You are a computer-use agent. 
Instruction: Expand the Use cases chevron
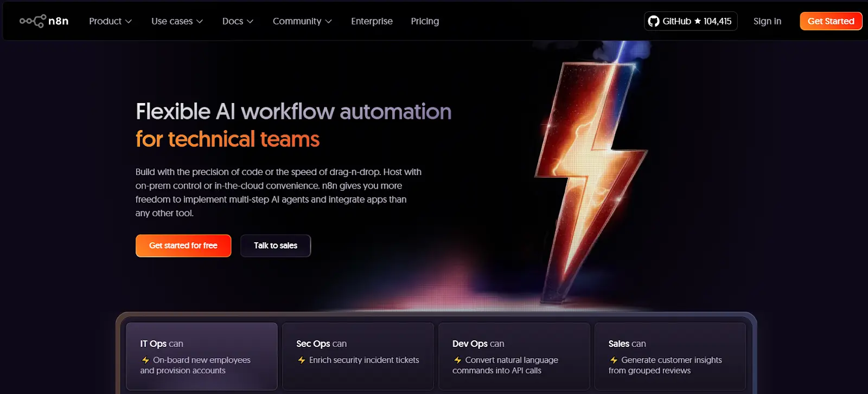(200, 22)
